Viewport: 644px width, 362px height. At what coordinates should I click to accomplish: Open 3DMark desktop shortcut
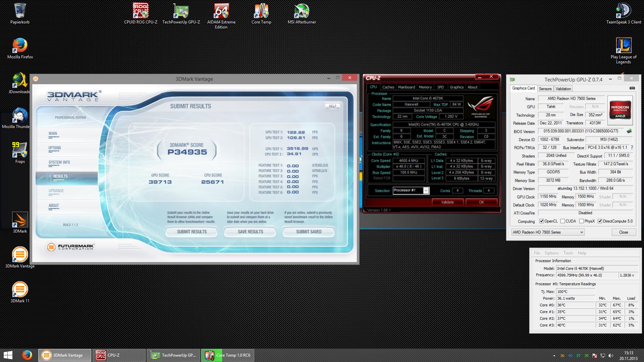[x=20, y=222]
